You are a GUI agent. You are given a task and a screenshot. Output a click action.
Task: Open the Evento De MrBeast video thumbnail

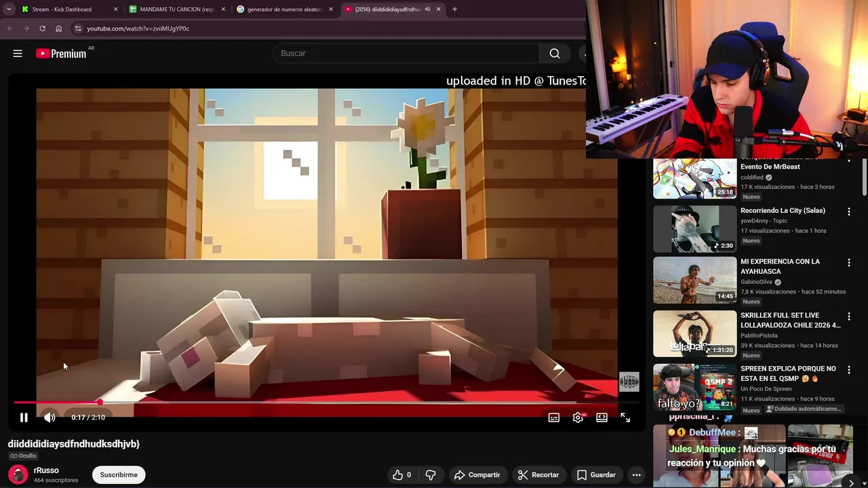pos(694,179)
